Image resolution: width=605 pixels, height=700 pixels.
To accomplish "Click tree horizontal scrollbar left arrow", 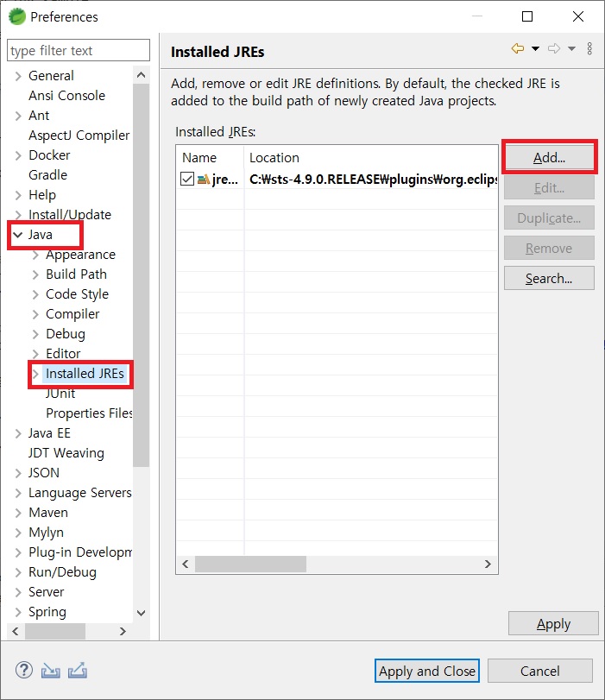I will point(16,631).
